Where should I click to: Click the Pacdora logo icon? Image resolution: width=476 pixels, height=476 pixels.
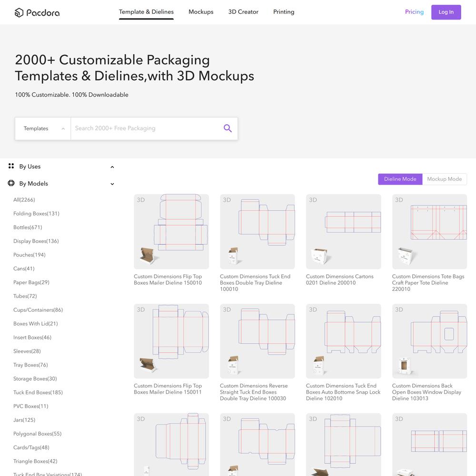coord(19,12)
